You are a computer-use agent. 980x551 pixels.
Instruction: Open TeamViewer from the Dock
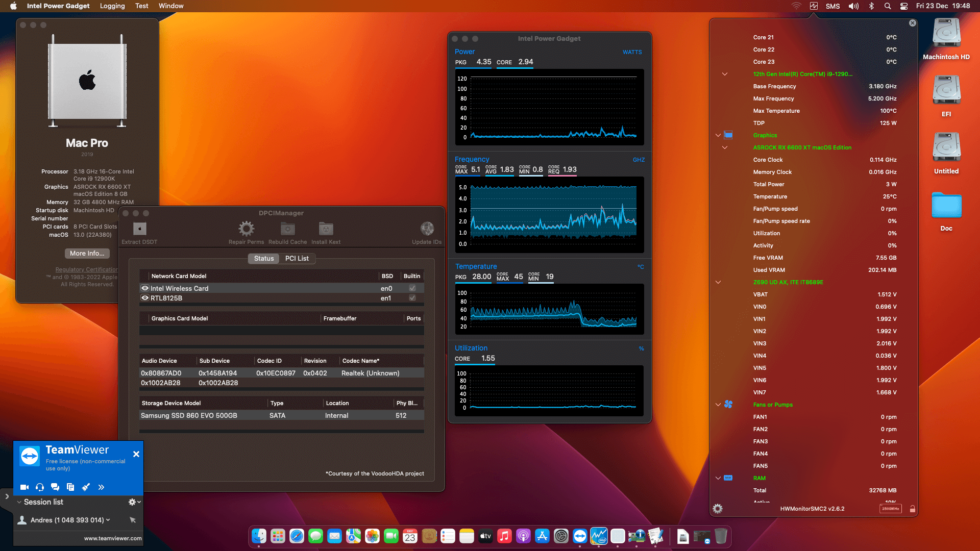click(580, 536)
